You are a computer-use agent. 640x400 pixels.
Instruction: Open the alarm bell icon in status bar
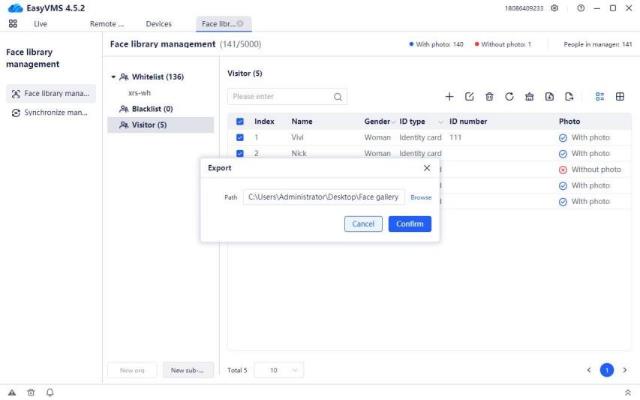click(x=50, y=392)
